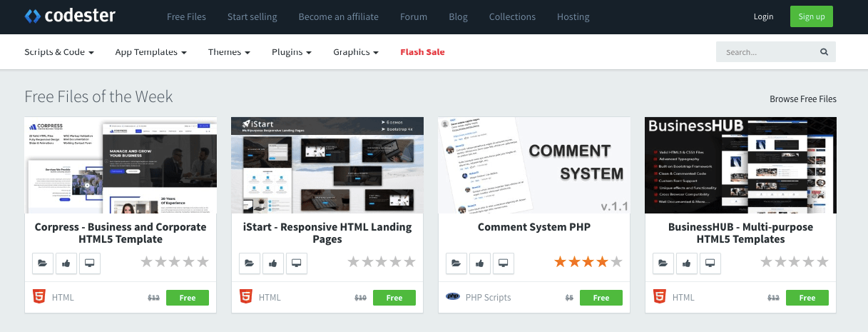This screenshot has width=868, height=332.
Task: Open Corpress - Business and Corporate HTML5 Template title
Action: click(121, 233)
